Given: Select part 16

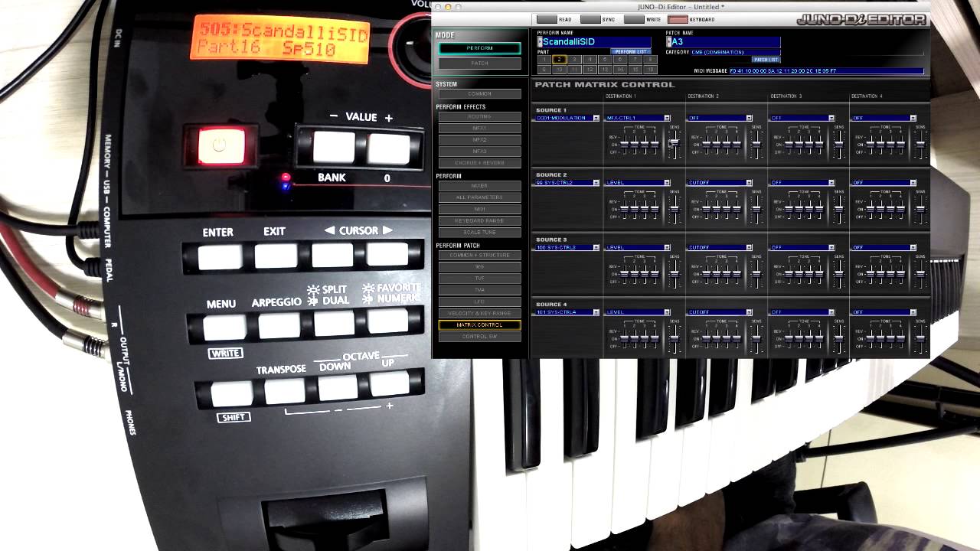Looking at the screenshot, I should click(x=651, y=70).
